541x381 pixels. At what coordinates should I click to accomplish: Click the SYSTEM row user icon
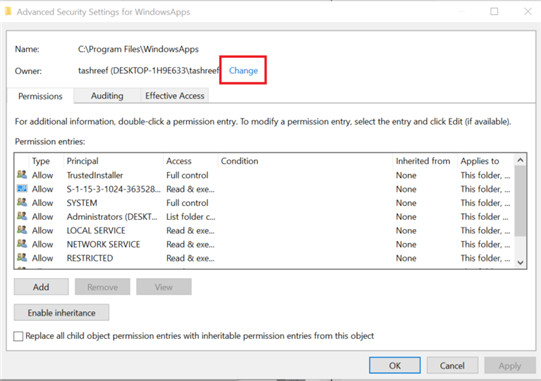(x=22, y=202)
